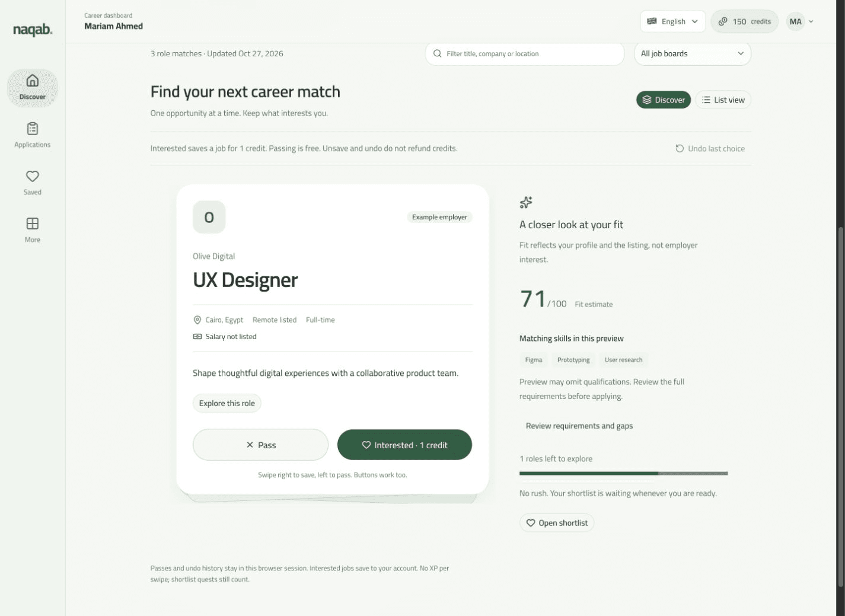Switch to List view
This screenshot has height=616, width=845.
tap(723, 100)
